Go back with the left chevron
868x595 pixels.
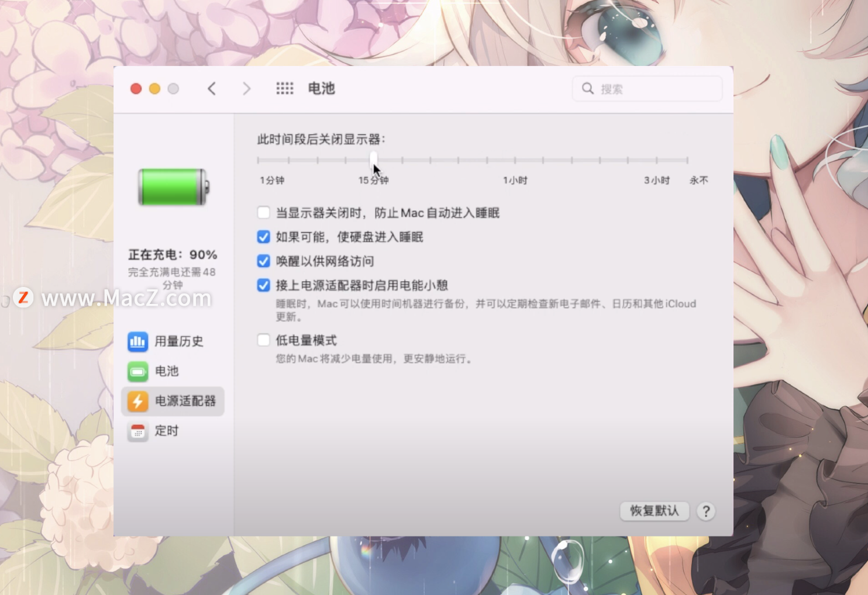pyautogui.click(x=212, y=89)
